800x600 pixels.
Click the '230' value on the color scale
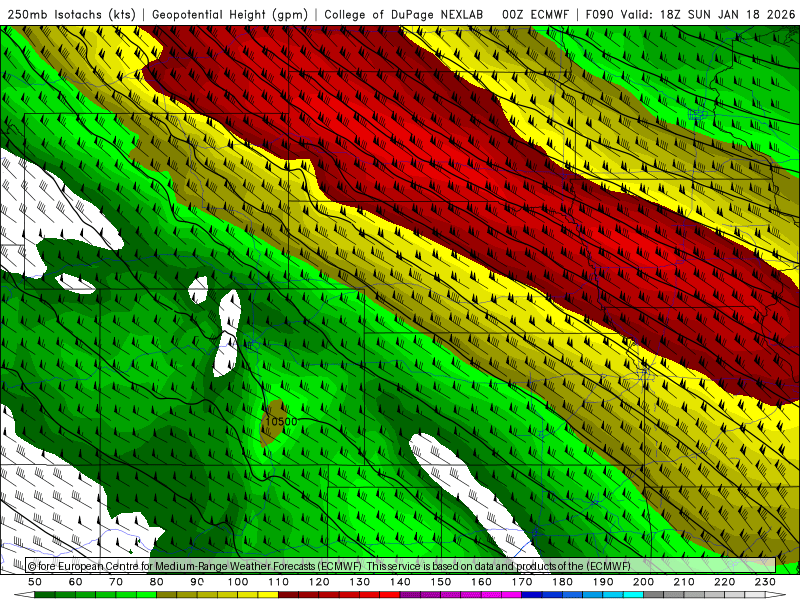coord(765,582)
